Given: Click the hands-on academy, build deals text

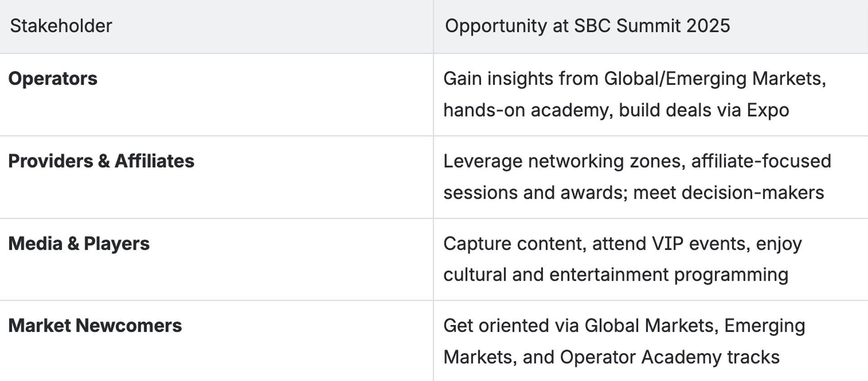Looking at the screenshot, I should [x=592, y=110].
